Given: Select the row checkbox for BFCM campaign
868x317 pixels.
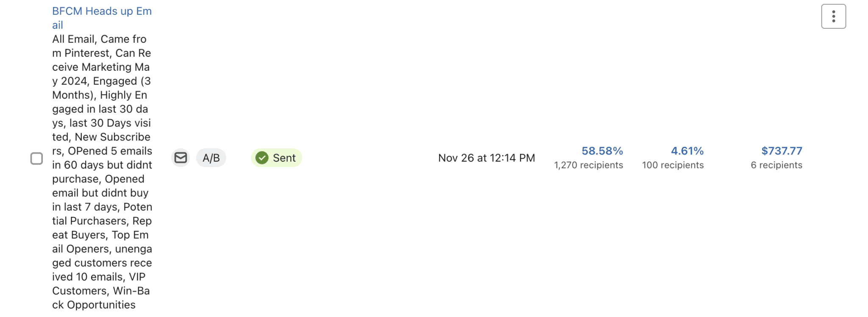Looking at the screenshot, I should [36, 158].
